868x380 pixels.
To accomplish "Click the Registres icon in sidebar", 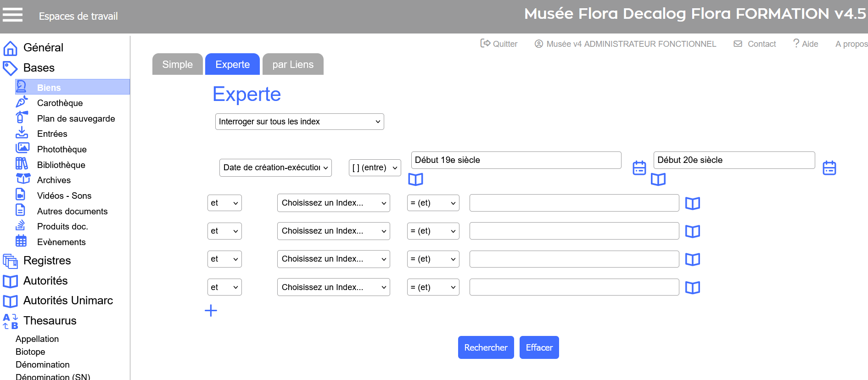I will click(x=10, y=261).
